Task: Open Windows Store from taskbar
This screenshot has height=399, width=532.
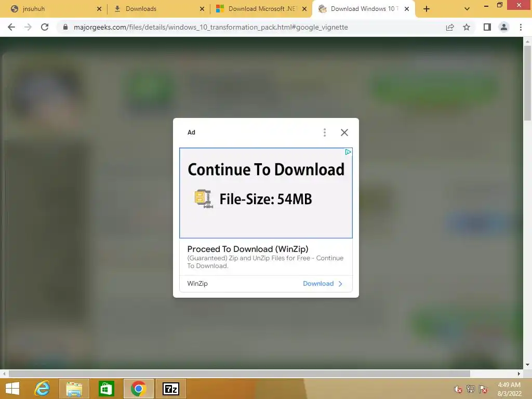Action: tap(106, 389)
